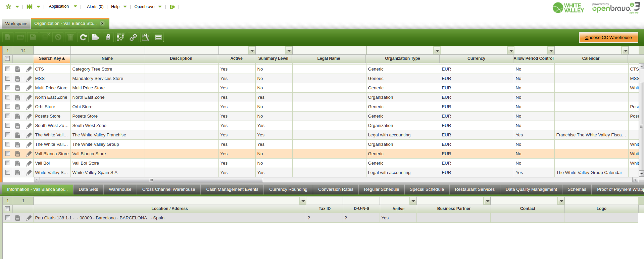Click the Export to spreadsheet icon
The height and width of the screenshot is (259, 644).
[x=96, y=37]
